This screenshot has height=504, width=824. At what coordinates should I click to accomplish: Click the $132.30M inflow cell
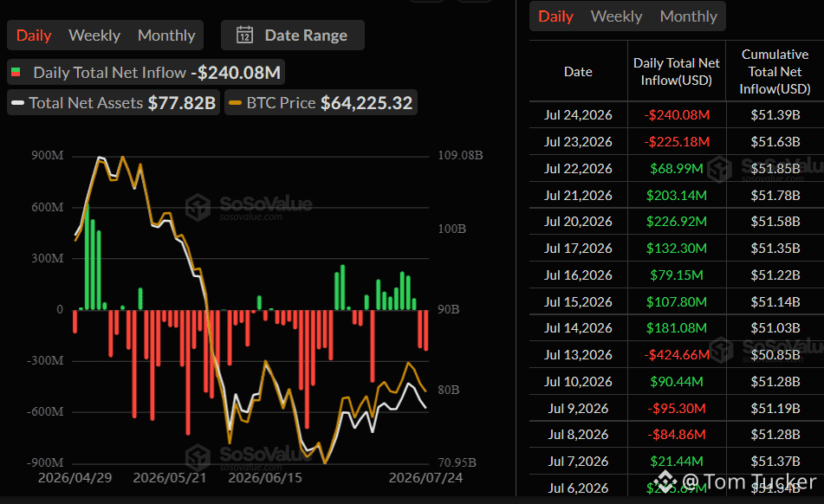(677, 248)
